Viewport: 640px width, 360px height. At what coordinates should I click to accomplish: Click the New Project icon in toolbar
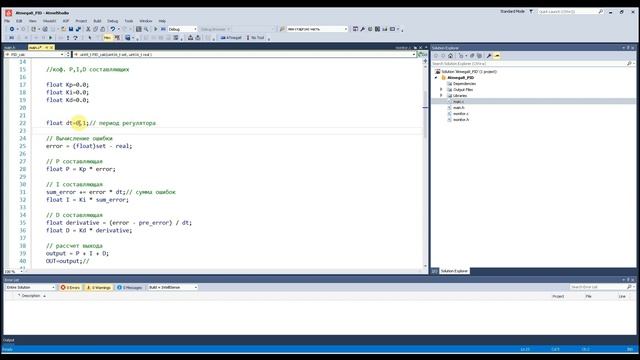coord(33,29)
